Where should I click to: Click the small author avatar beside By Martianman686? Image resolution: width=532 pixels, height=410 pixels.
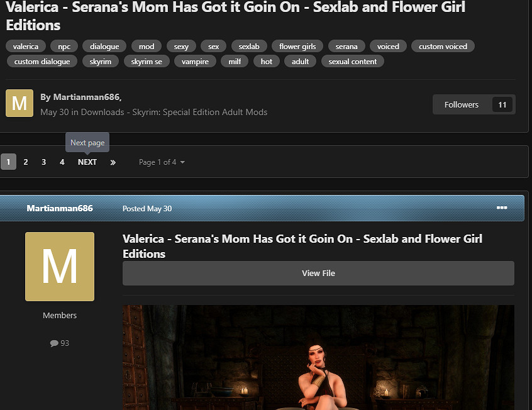(x=19, y=103)
